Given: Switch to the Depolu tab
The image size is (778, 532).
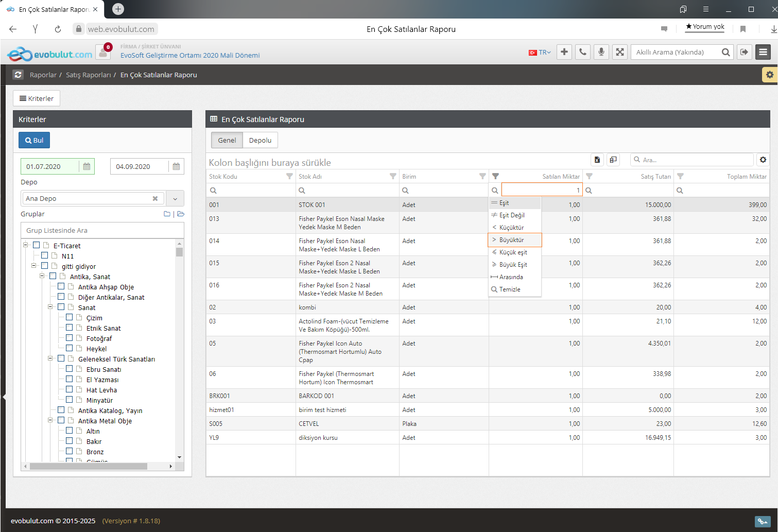Looking at the screenshot, I should point(260,140).
